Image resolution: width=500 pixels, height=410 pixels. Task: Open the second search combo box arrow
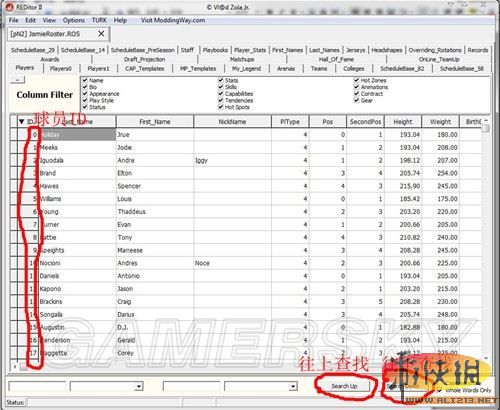pos(293,387)
